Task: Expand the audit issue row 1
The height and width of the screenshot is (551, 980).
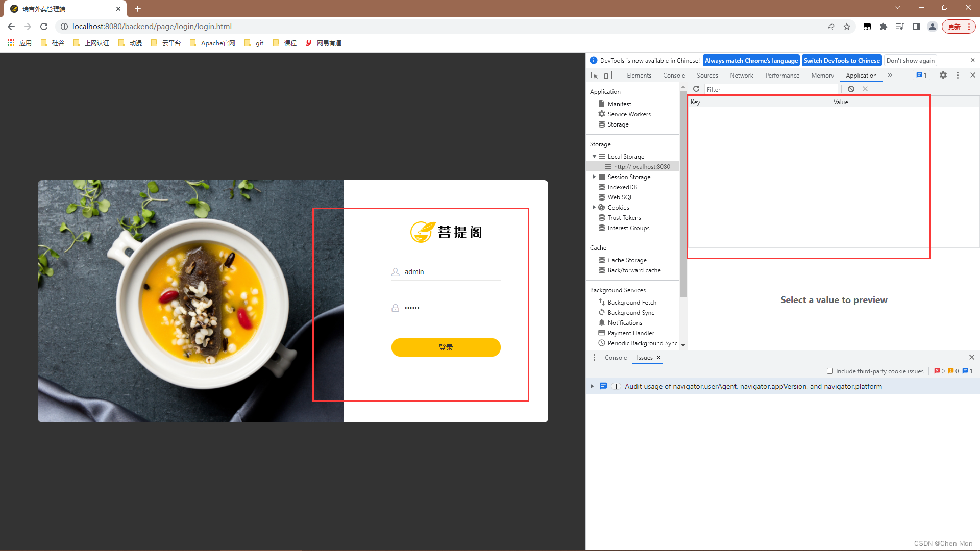Action: point(592,386)
